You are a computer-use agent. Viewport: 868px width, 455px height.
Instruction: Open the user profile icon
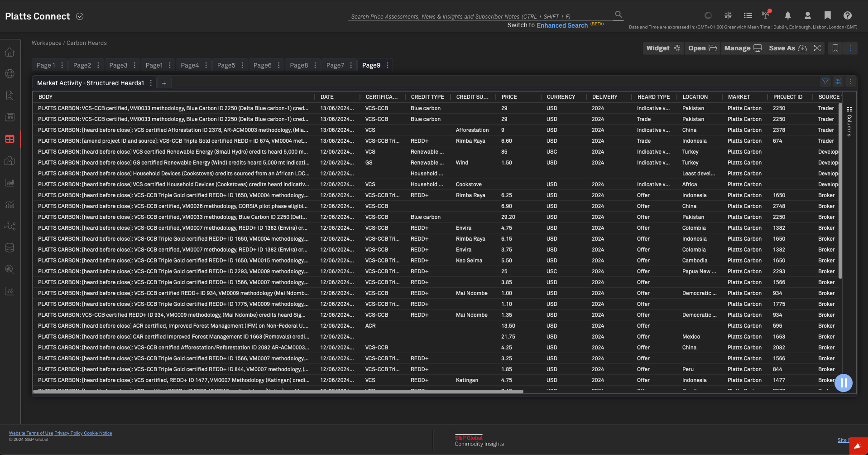click(x=807, y=16)
